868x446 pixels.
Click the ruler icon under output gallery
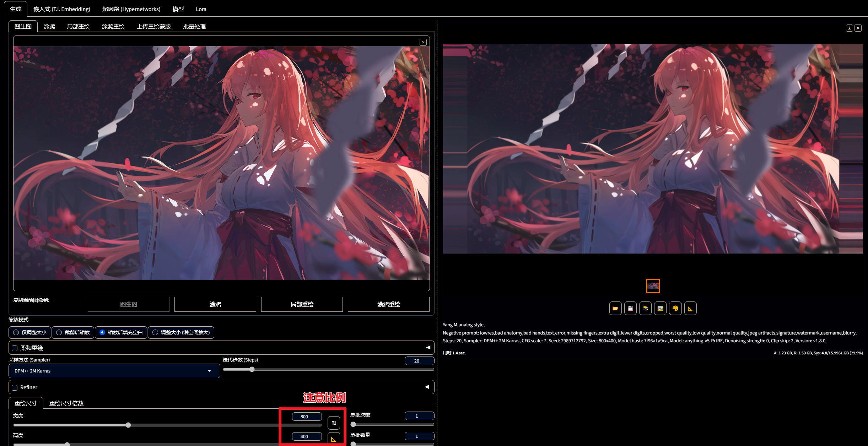click(690, 308)
